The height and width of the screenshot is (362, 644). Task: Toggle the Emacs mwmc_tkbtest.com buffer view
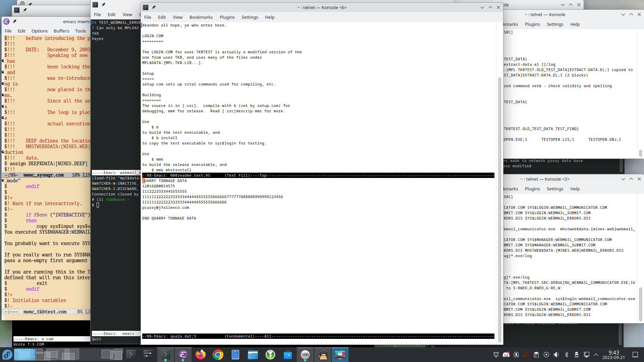click(44, 312)
